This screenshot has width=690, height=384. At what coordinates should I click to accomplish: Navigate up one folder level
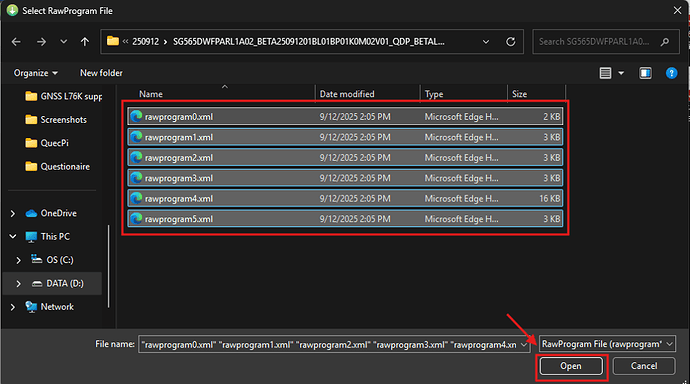pos(84,42)
